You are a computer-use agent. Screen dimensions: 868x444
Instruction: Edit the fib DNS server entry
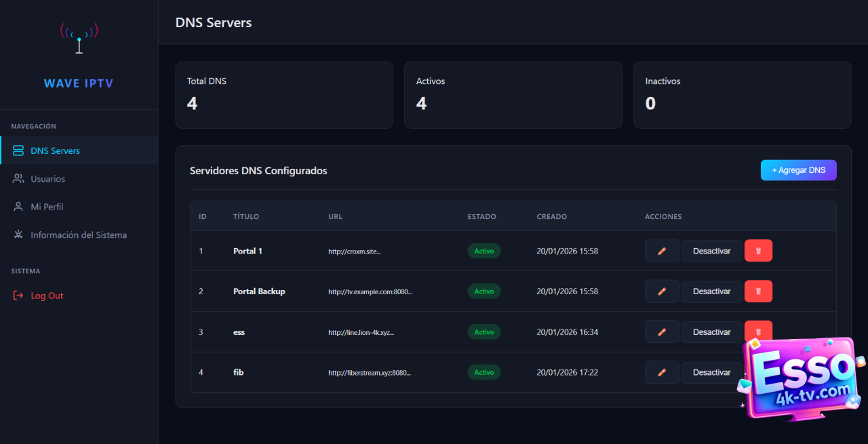coord(661,372)
